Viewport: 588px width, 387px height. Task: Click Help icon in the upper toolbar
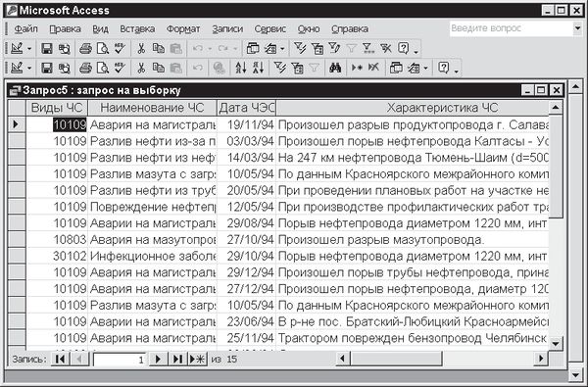tap(403, 48)
